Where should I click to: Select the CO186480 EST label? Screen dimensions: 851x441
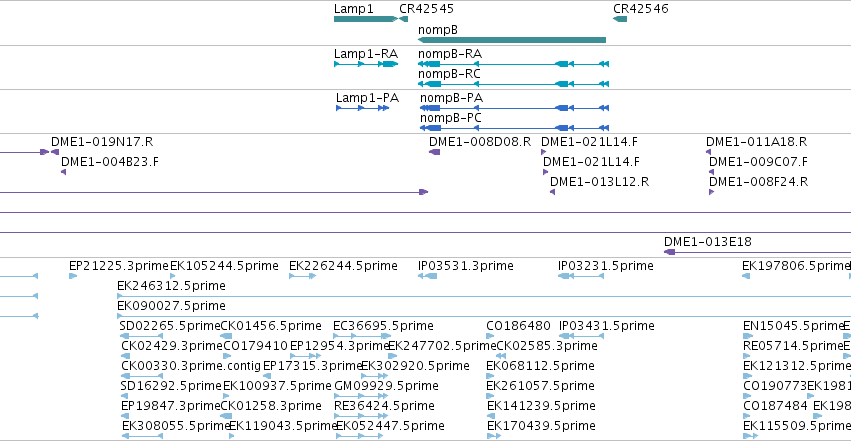coord(518,326)
